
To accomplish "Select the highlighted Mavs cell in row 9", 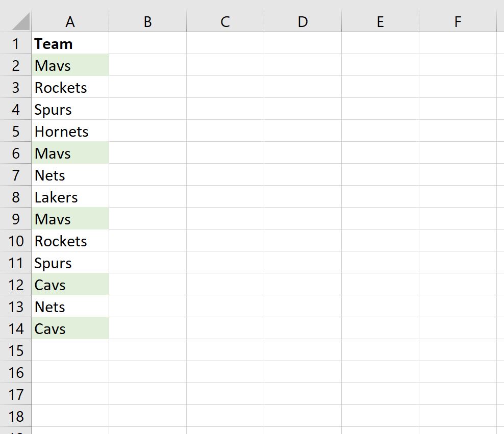I will point(70,219).
